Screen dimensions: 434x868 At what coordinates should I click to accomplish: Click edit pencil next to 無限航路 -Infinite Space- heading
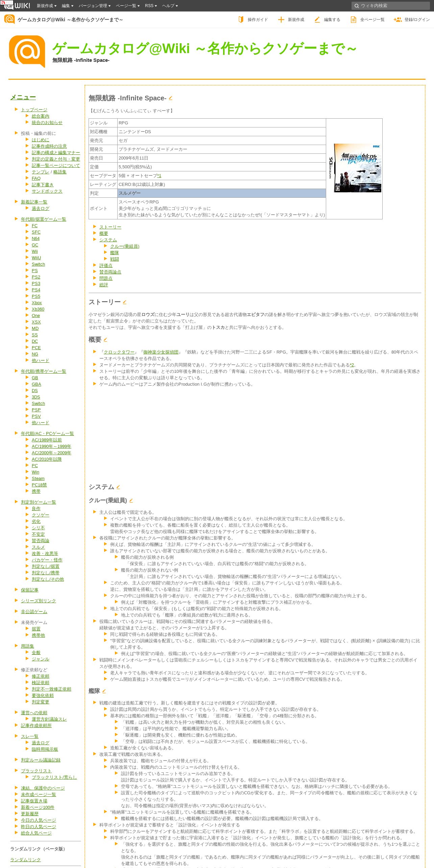(170, 98)
